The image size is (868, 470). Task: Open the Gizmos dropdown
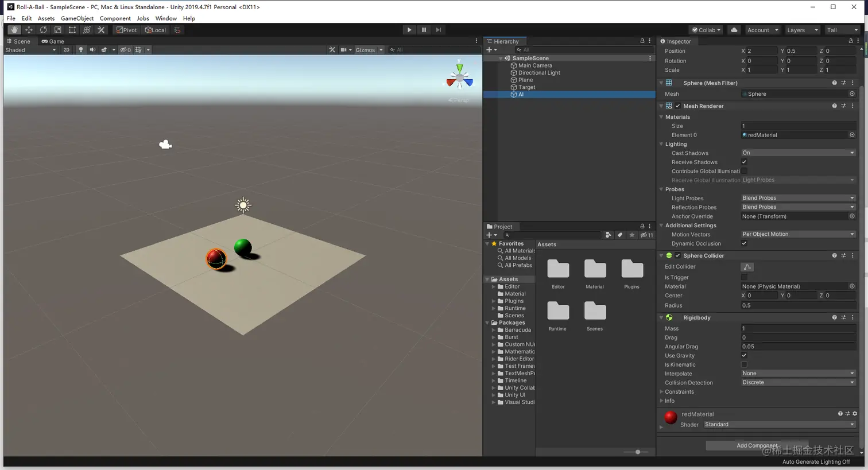coord(369,50)
